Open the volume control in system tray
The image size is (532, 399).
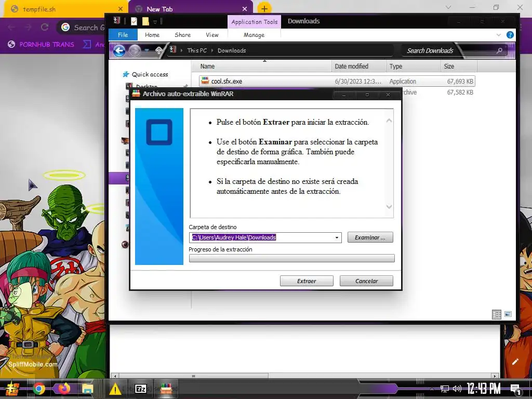click(x=457, y=389)
